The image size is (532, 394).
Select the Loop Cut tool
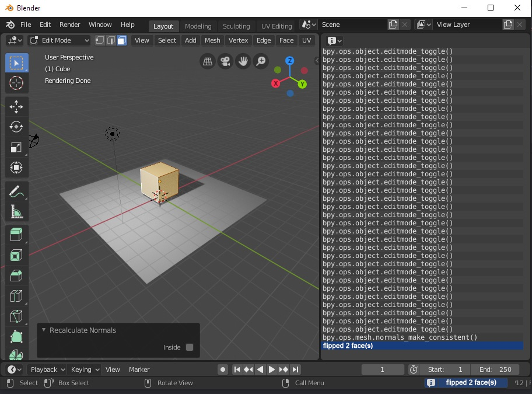(x=16, y=296)
